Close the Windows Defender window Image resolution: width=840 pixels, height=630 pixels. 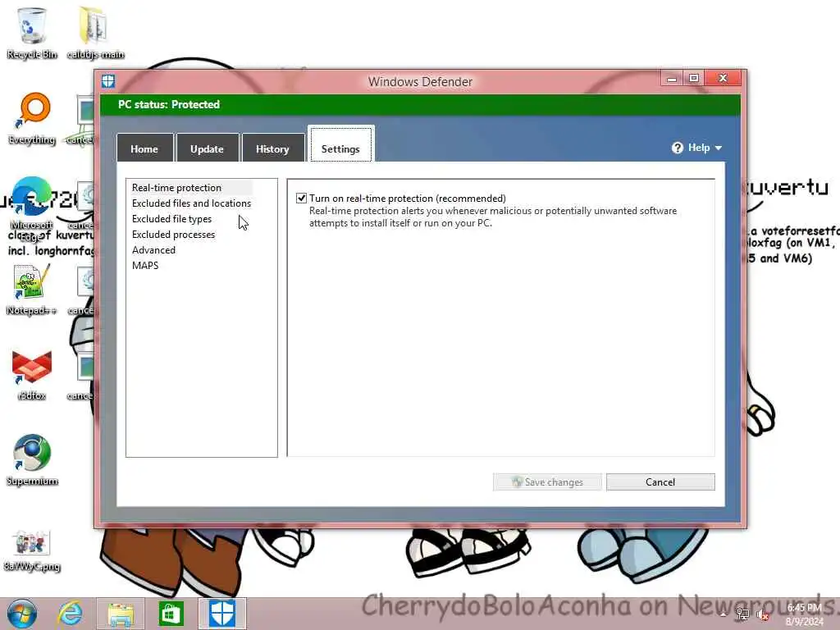[723, 78]
